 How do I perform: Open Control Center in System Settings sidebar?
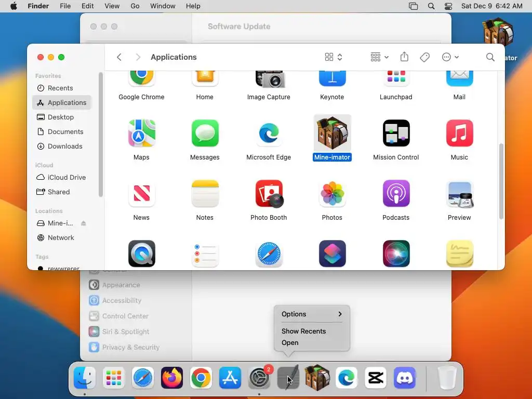coord(125,316)
